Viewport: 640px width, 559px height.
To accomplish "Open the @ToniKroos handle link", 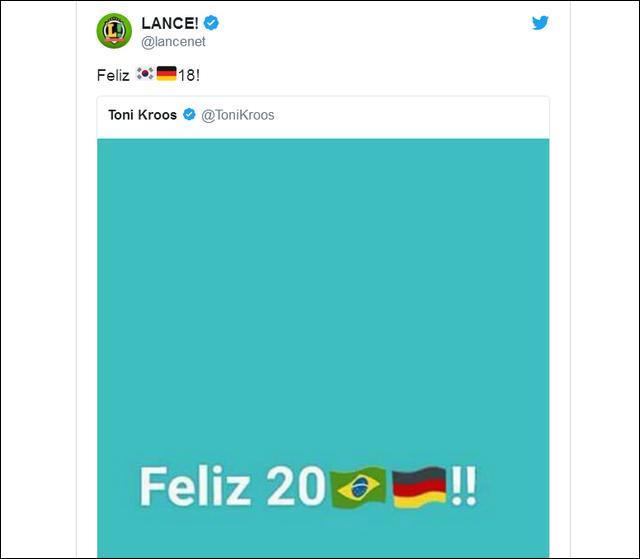I will pyautogui.click(x=238, y=115).
